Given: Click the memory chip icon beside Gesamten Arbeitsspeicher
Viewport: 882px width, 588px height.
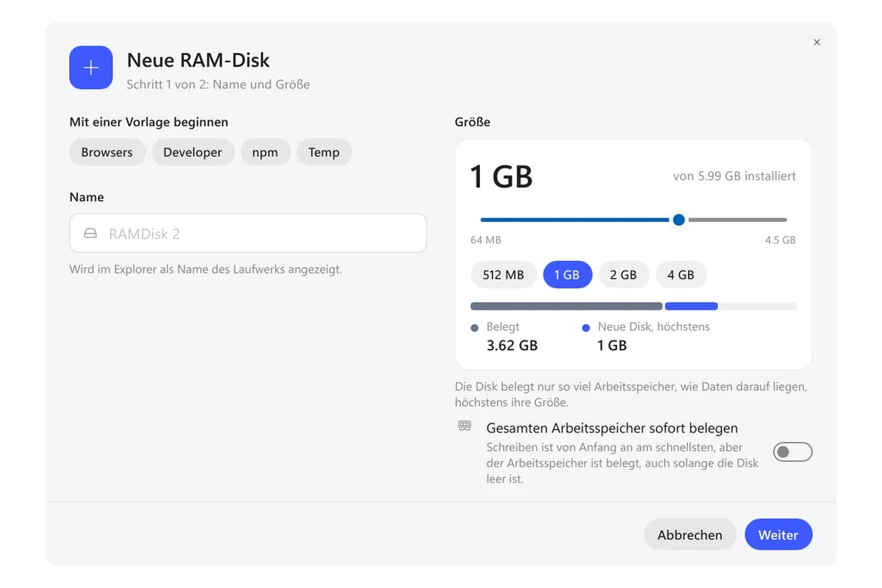Looking at the screenshot, I should (465, 426).
